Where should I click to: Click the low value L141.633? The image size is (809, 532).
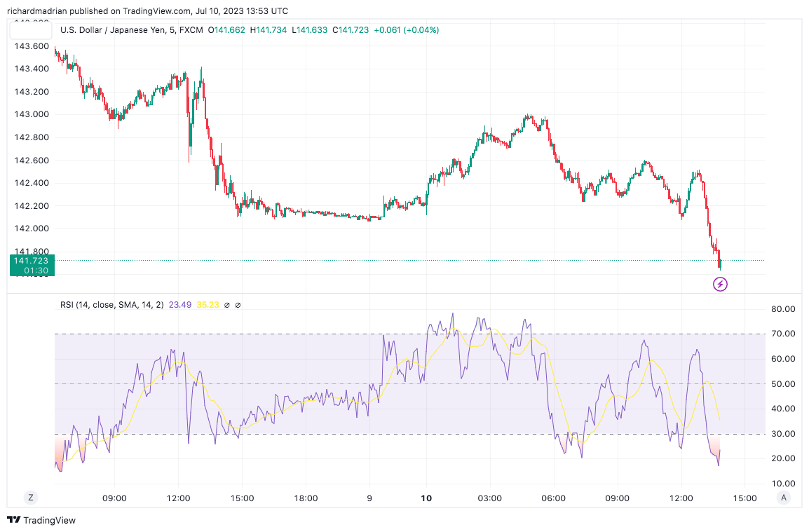point(310,30)
